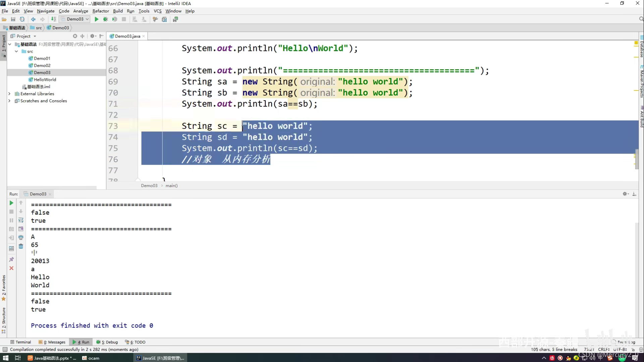The height and width of the screenshot is (362, 644).
Task: Open Java基础语法.pptx from the taskbar
Action: [52, 358]
